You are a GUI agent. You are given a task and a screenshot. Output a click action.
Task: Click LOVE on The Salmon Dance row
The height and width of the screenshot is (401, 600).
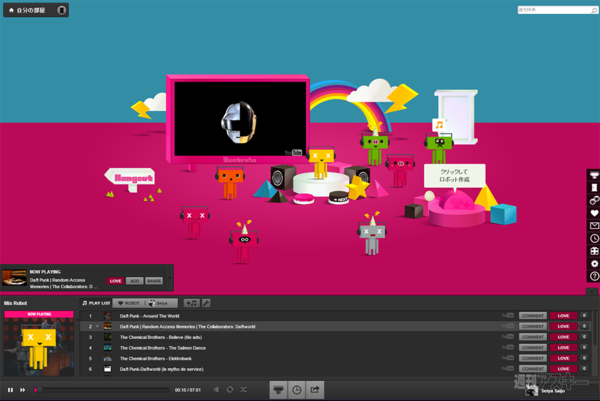pyautogui.click(x=563, y=348)
